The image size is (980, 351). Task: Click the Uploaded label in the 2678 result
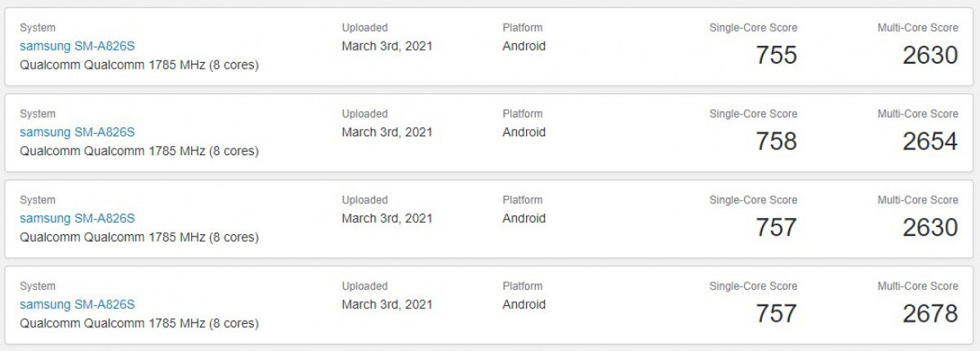coord(365,287)
